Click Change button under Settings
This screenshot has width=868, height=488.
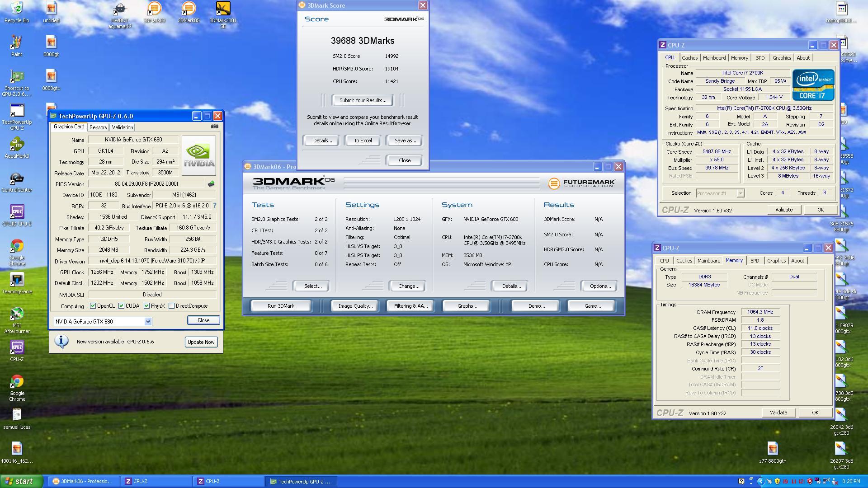point(409,286)
